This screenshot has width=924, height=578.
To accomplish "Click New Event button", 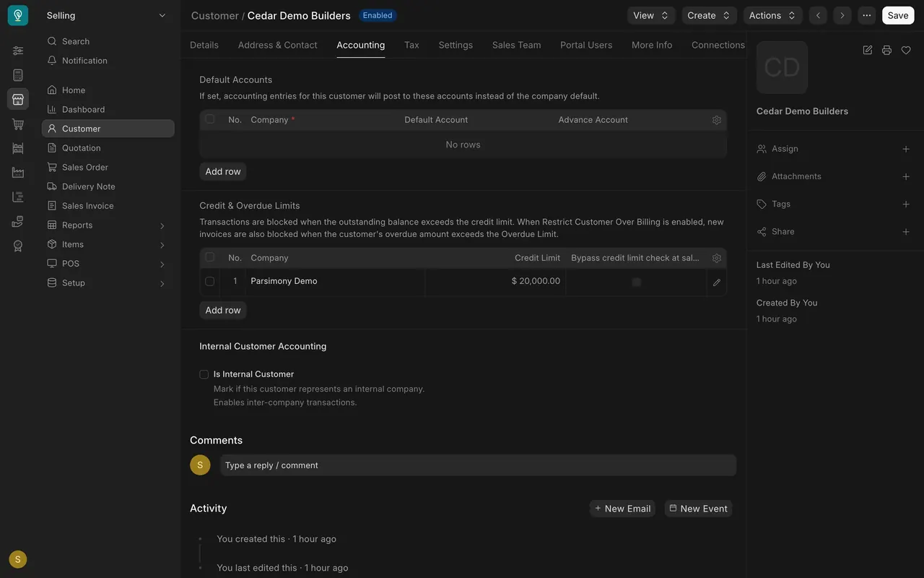I will (x=698, y=509).
